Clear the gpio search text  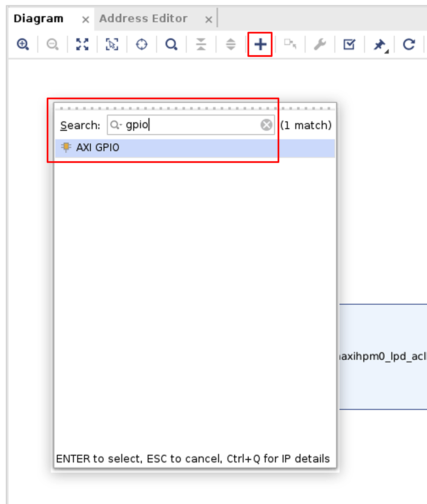[x=267, y=125]
